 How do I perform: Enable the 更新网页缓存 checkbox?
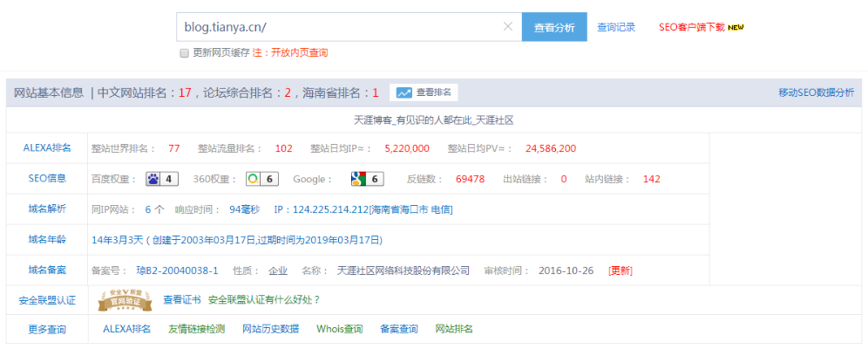[184, 53]
